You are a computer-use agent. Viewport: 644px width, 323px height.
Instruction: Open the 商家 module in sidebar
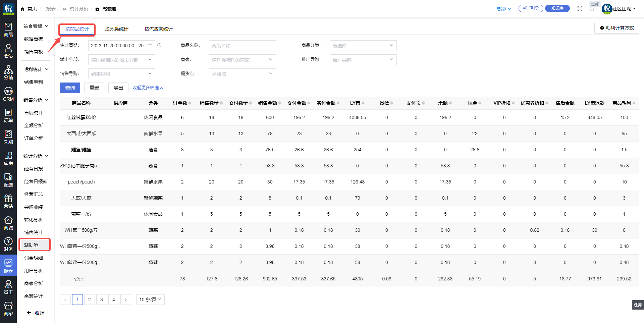tap(8, 309)
